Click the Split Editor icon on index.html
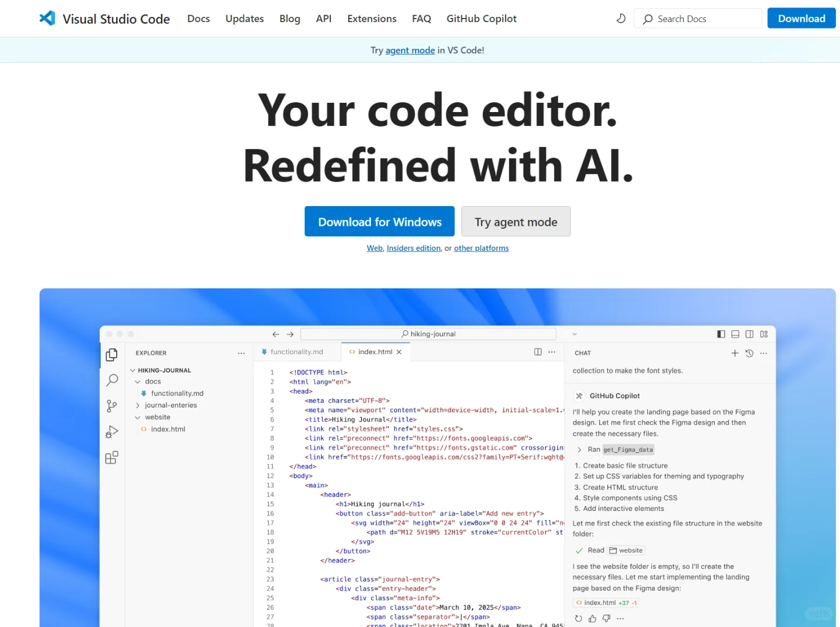This screenshot has height=627, width=840. 538,352
